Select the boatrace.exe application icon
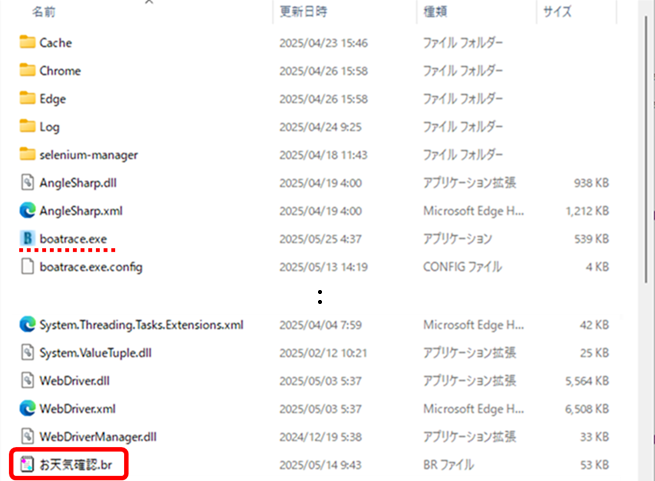 pos(27,239)
